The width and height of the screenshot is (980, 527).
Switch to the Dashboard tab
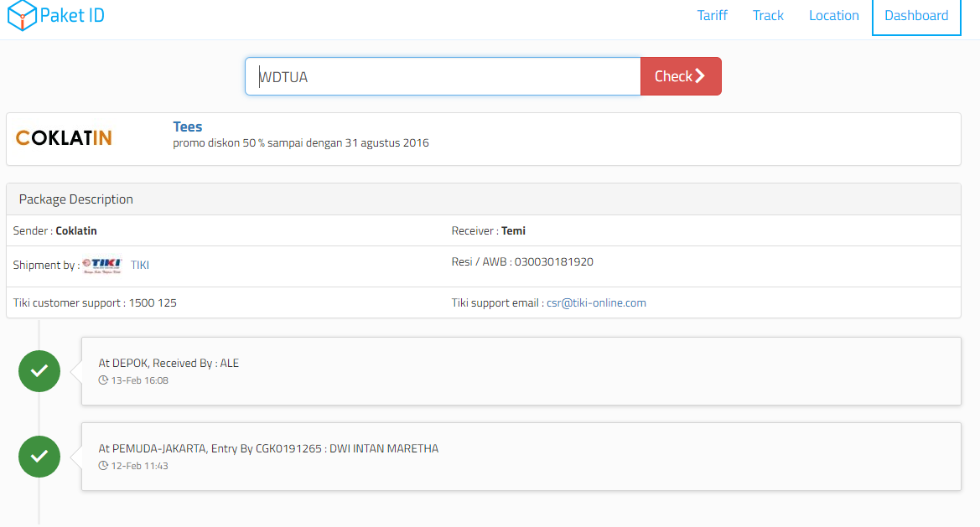[916, 16]
